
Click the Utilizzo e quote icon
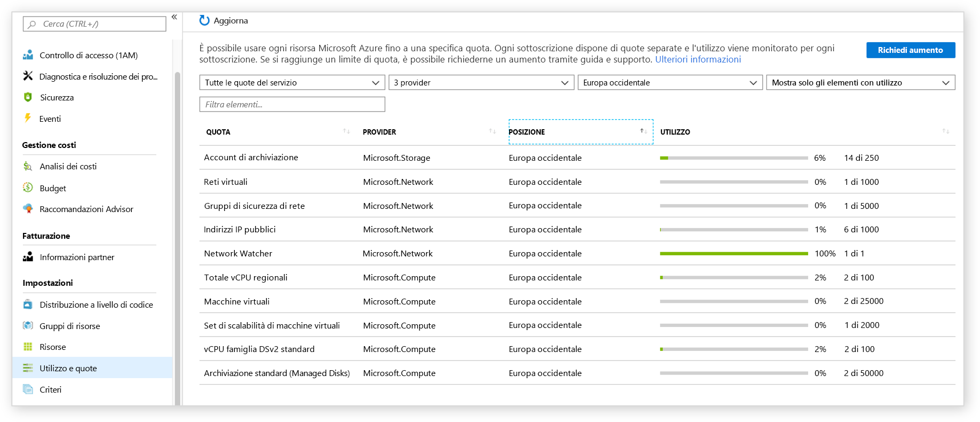28,368
